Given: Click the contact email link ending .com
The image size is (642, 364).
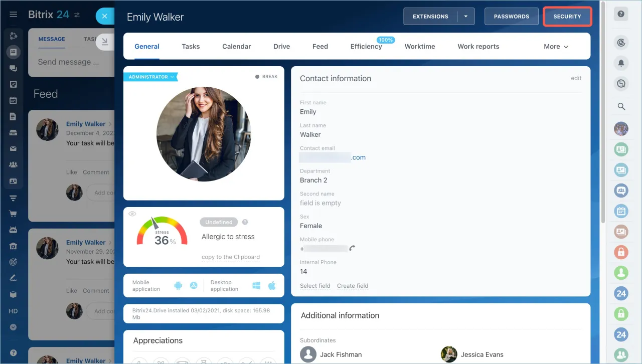Looking at the screenshot, I should pyautogui.click(x=333, y=157).
